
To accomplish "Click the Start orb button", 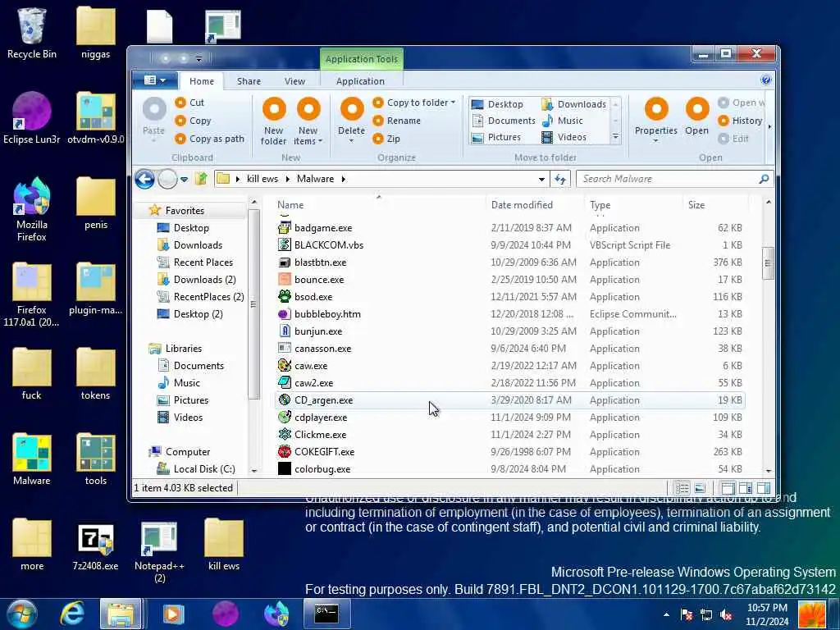I will coord(21,614).
